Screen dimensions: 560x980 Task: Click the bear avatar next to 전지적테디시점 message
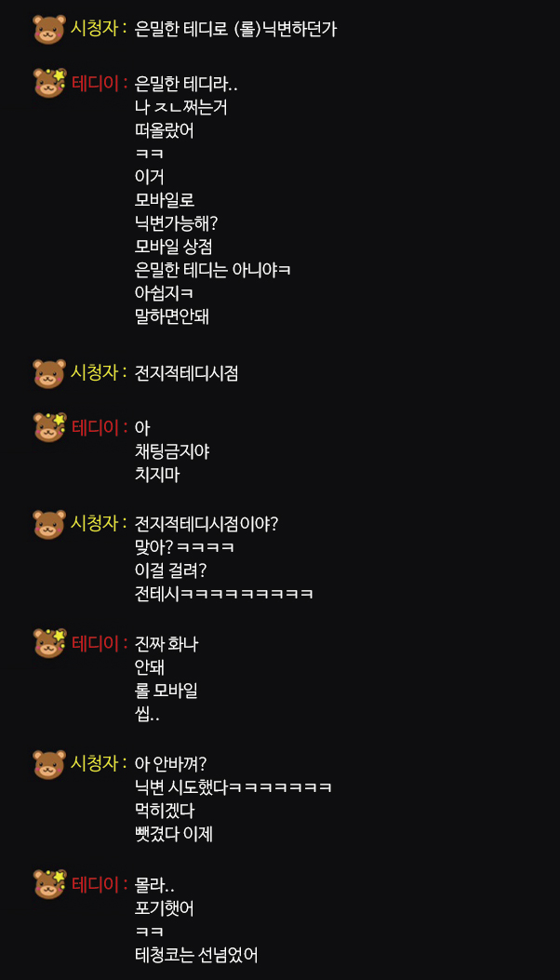click(x=49, y=374)
